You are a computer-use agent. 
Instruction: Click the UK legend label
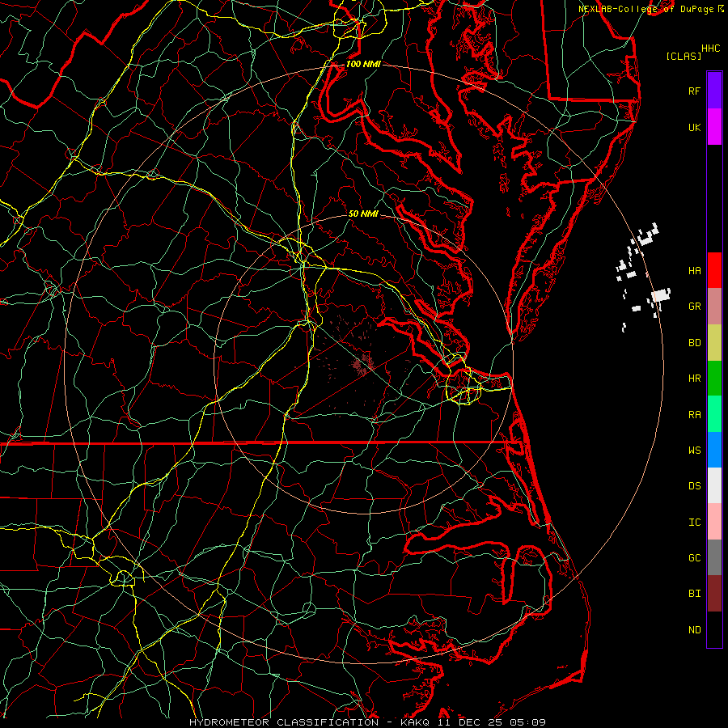point(694,127)
